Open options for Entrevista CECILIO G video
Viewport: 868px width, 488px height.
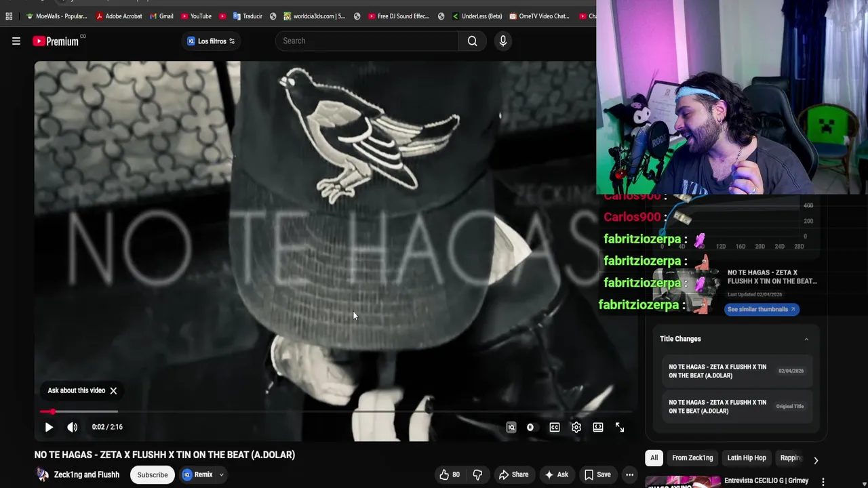pos(823,482)
